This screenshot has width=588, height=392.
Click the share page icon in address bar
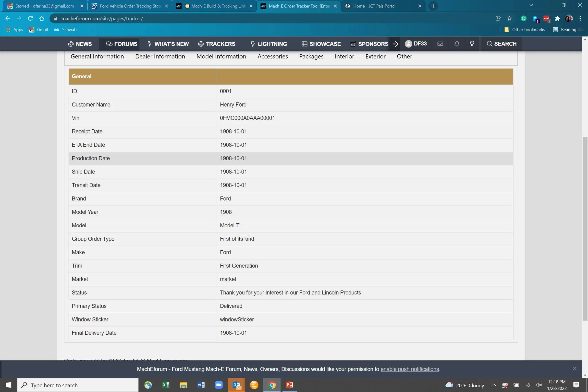[498, 19]
